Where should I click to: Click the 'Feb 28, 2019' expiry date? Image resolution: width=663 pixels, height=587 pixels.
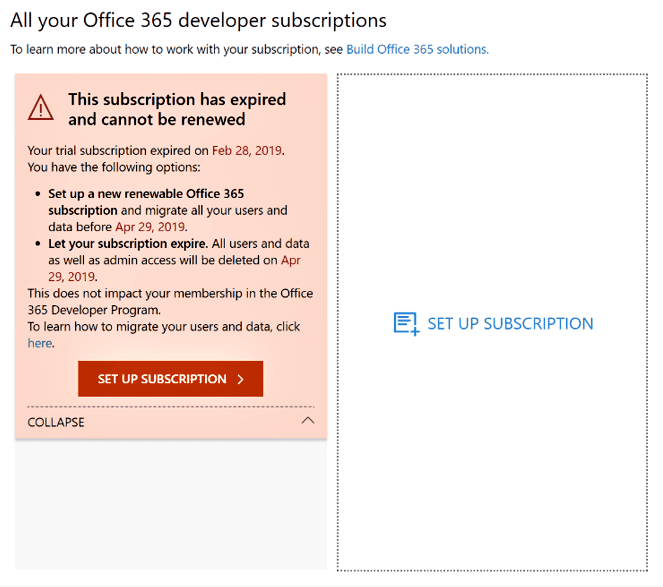(x=247, y=151)
